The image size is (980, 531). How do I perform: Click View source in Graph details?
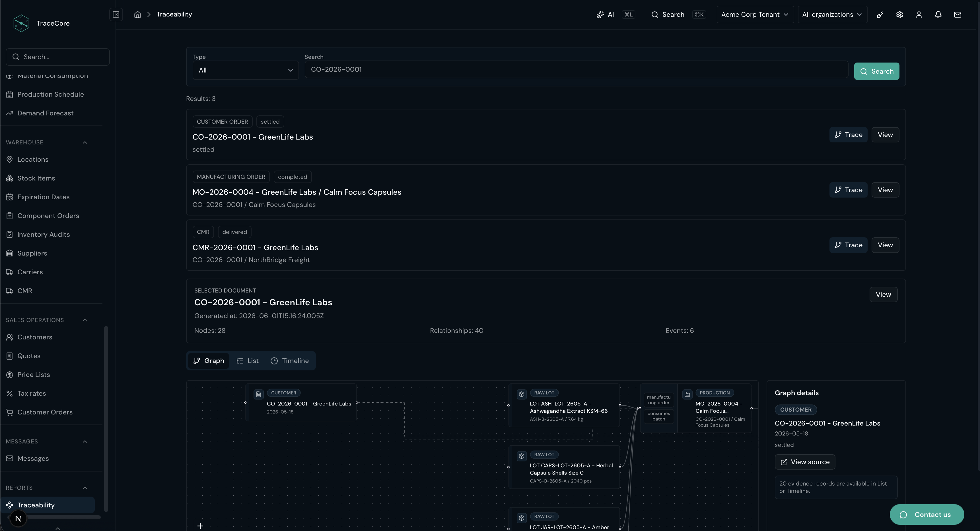click(x=805, y=462)
